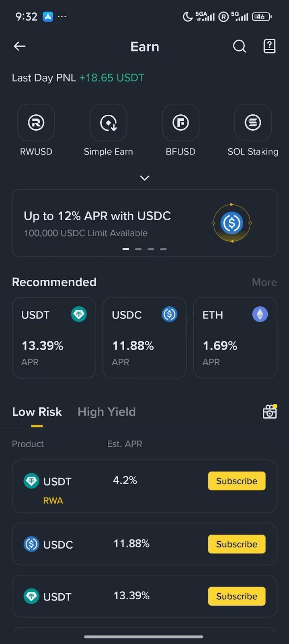Open the search magnifier icon
The image size is (289, 644).
click(x=239, y=46)
